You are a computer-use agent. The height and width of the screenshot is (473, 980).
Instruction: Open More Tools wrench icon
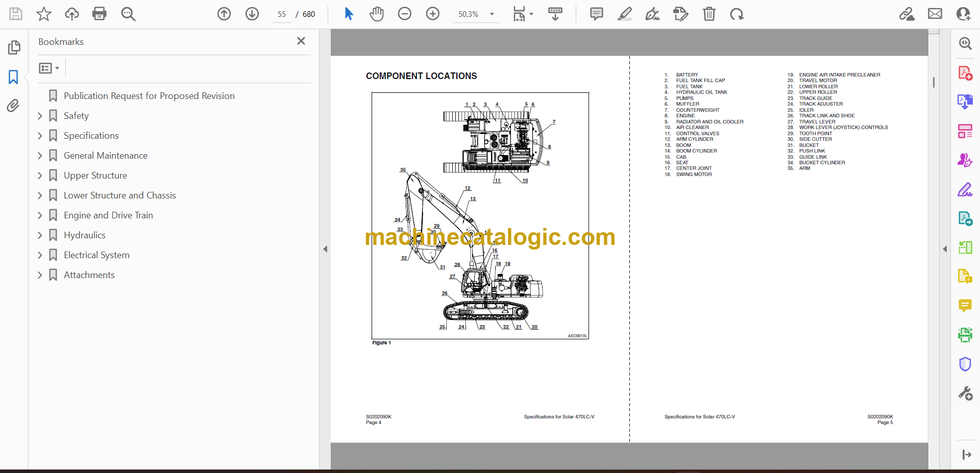coord(965,393)
